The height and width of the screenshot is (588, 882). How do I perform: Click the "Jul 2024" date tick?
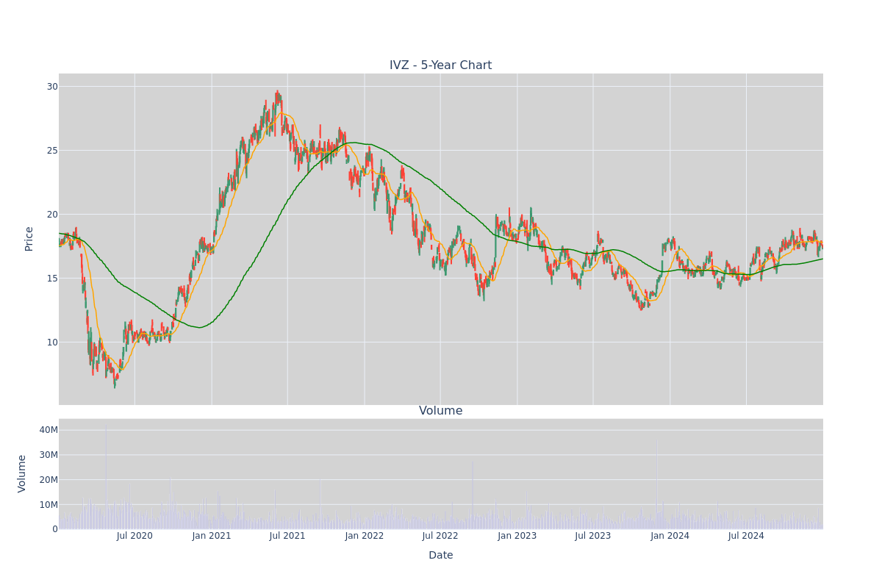[x=746, y=536]
